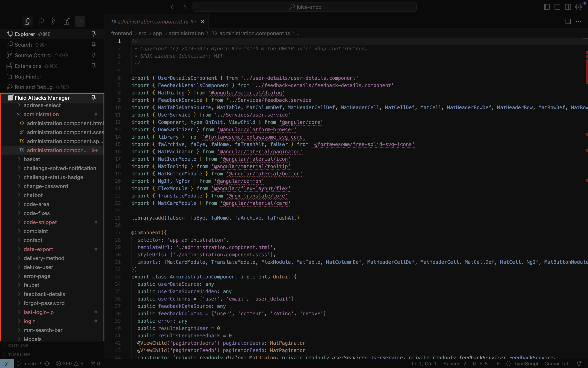Toggle the pin for Source Control

[94, 55]
